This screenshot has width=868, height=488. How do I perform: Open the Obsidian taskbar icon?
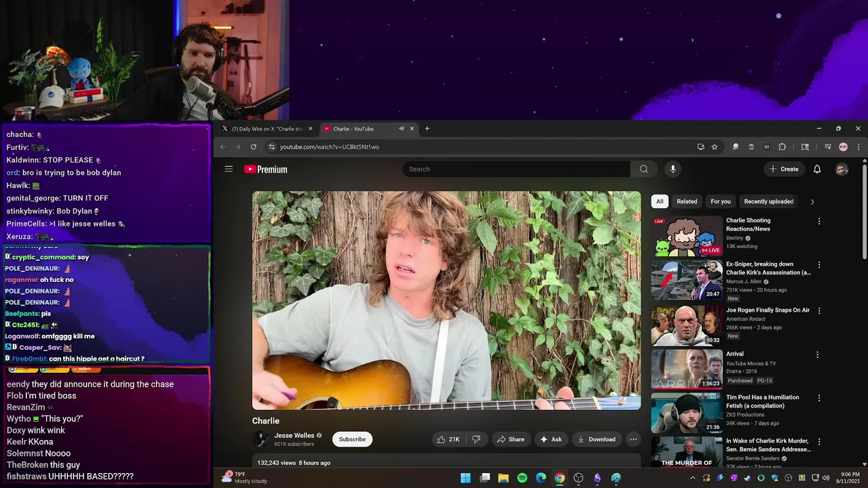597,478
